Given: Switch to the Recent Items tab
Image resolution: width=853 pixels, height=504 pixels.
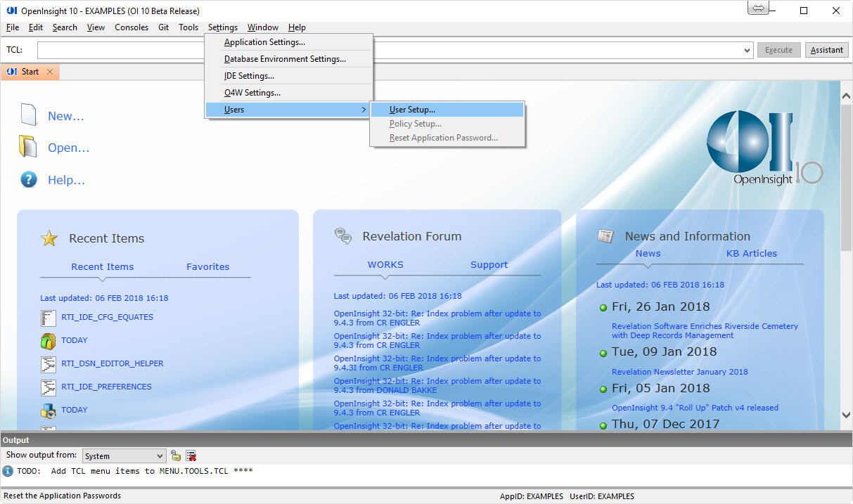Looking at the screenshot, I should 103,267.
